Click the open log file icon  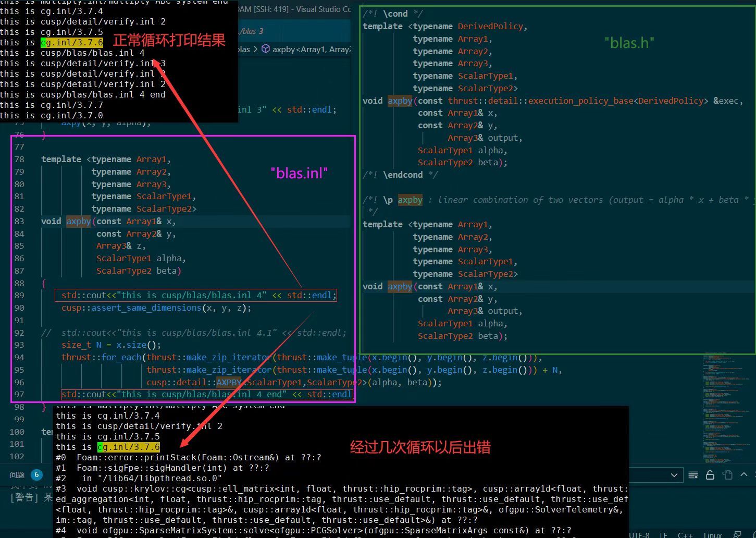[727, 475]
